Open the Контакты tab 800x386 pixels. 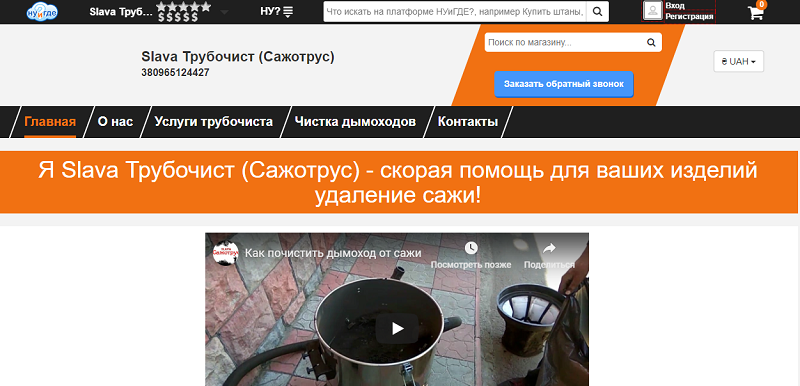pos(468,122)
